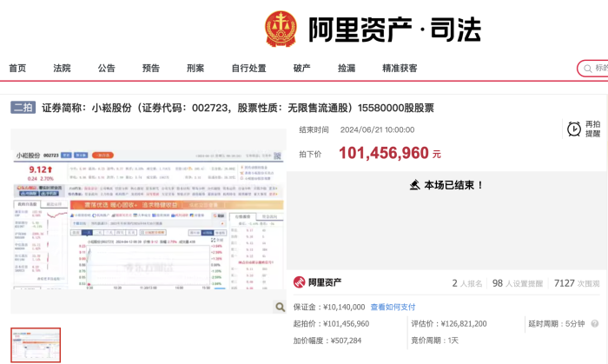Open the 首页 nav item

click(17, 69)
